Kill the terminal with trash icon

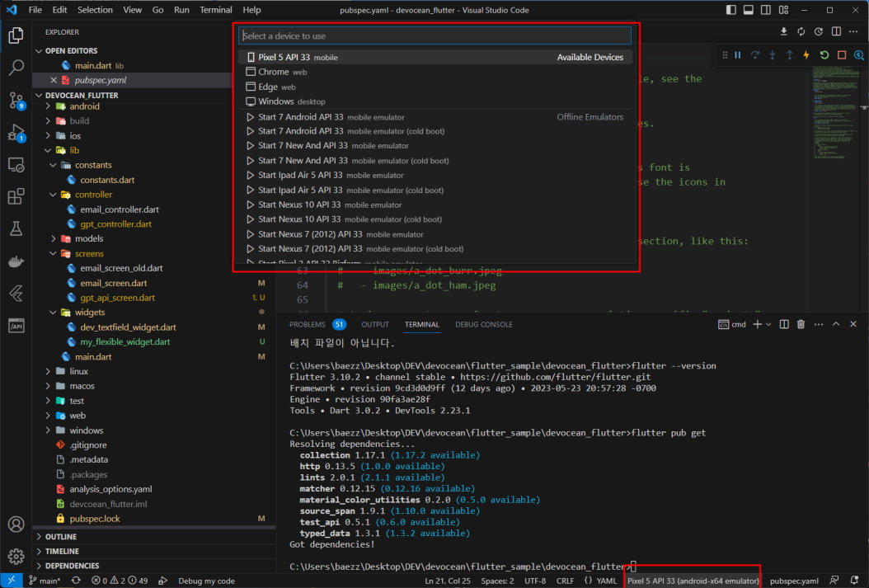tap(801, 324)
